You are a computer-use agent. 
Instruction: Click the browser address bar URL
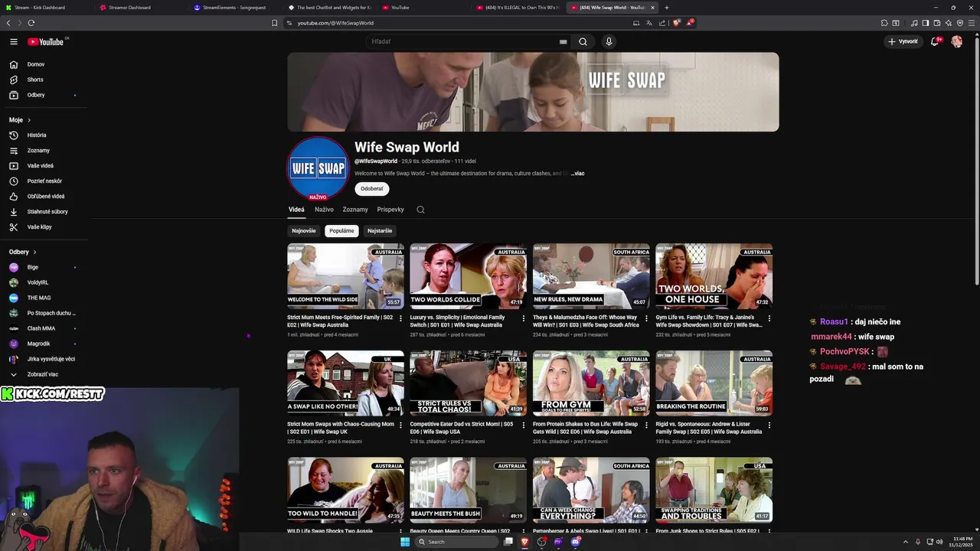[x=335, y=23]
